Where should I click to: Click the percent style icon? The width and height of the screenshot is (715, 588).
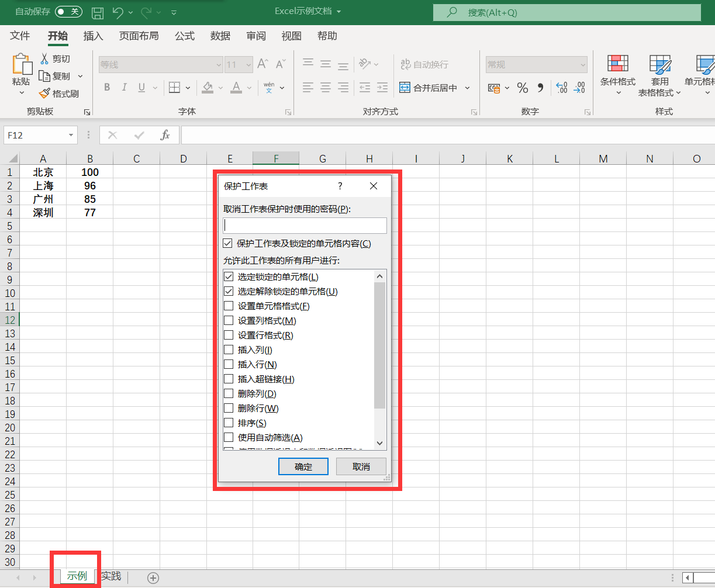tap(523, 88)
